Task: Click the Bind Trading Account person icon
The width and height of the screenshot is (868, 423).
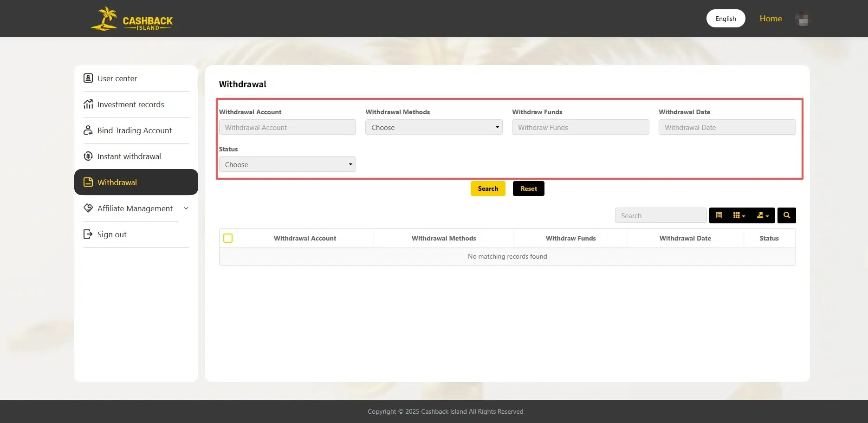Action: (88, 130)
